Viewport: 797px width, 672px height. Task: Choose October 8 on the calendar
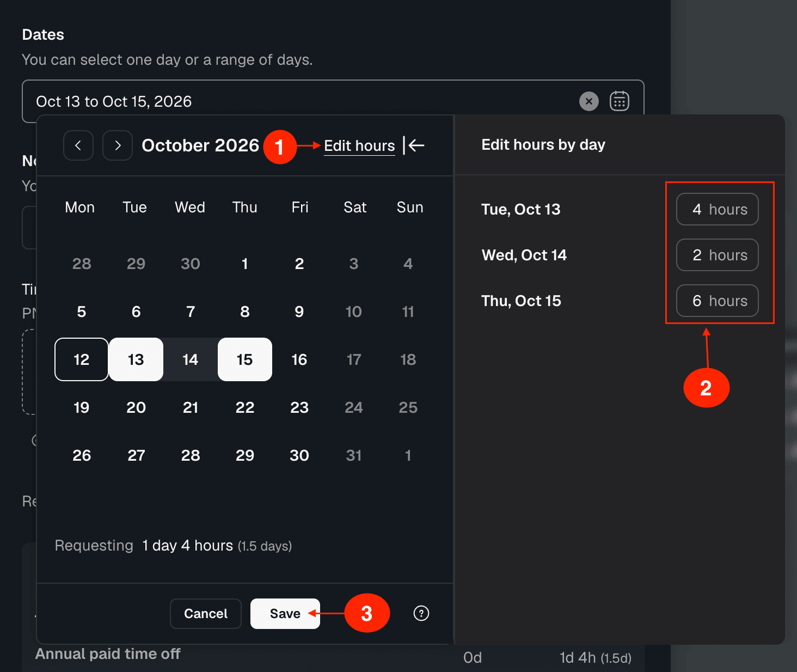coord(245,311)
